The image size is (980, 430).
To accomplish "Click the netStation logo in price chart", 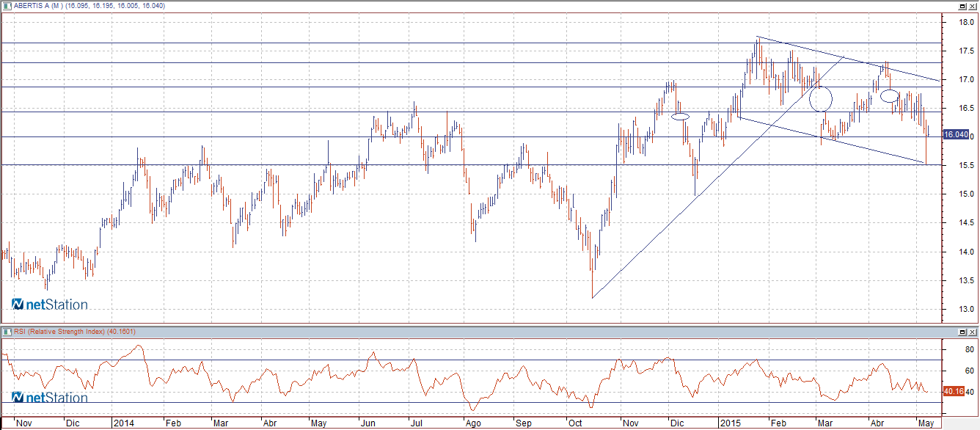I will pos(50,305).
